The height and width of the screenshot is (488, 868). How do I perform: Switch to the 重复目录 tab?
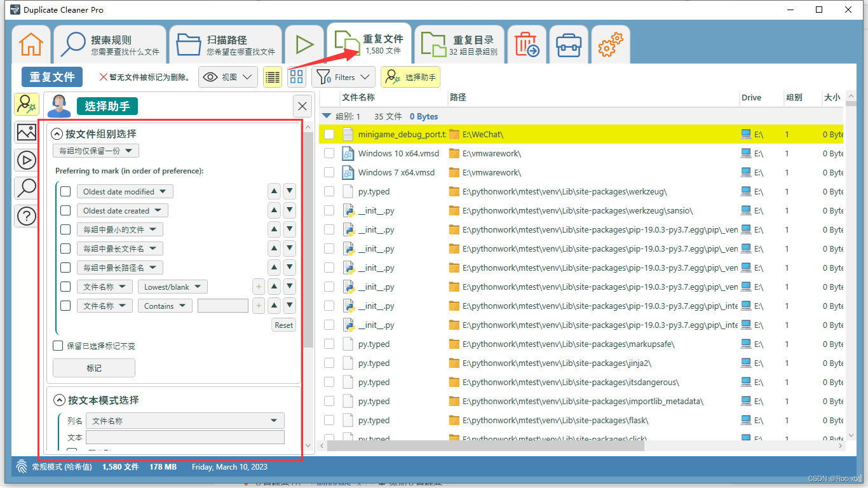[459, 44]
